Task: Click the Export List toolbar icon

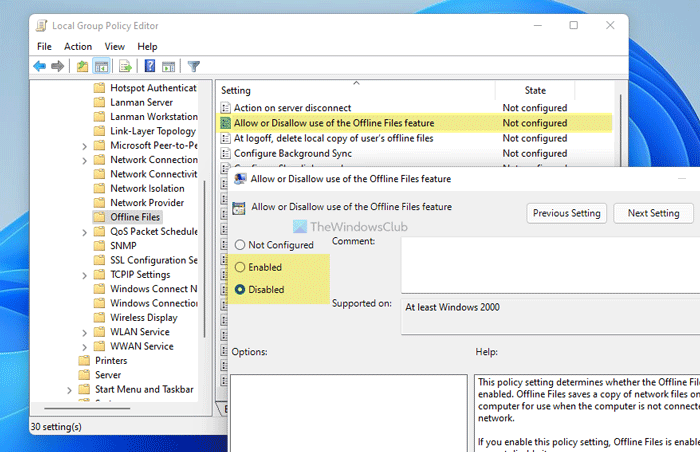Action: tap(125, 67)
